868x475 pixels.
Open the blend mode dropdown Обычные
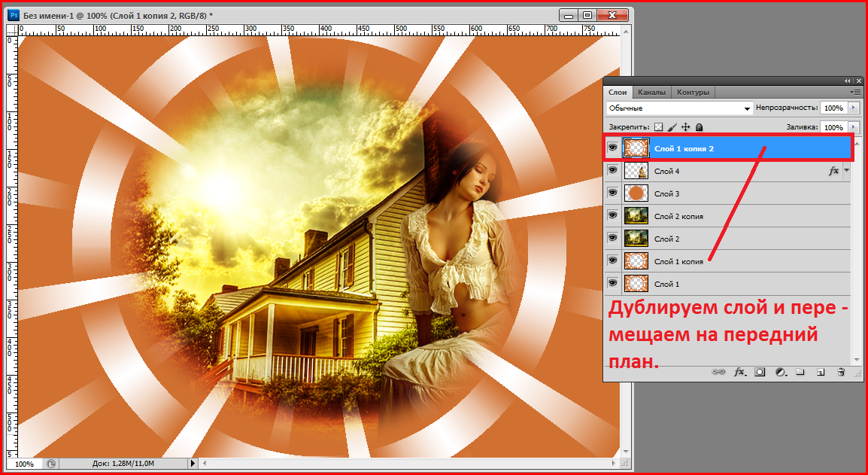coord(680,108)
